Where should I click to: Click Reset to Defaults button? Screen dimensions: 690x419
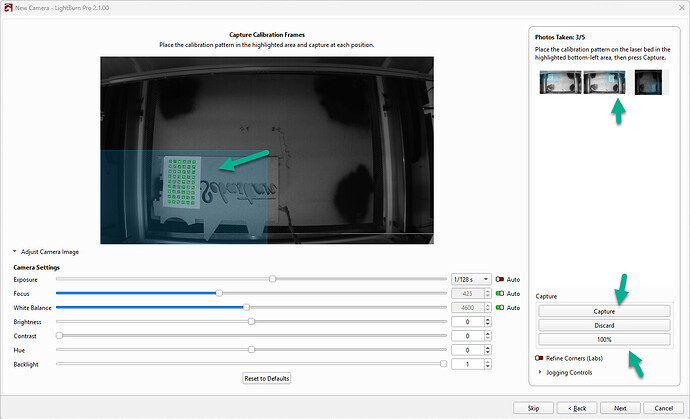click(x=267, y=378)
